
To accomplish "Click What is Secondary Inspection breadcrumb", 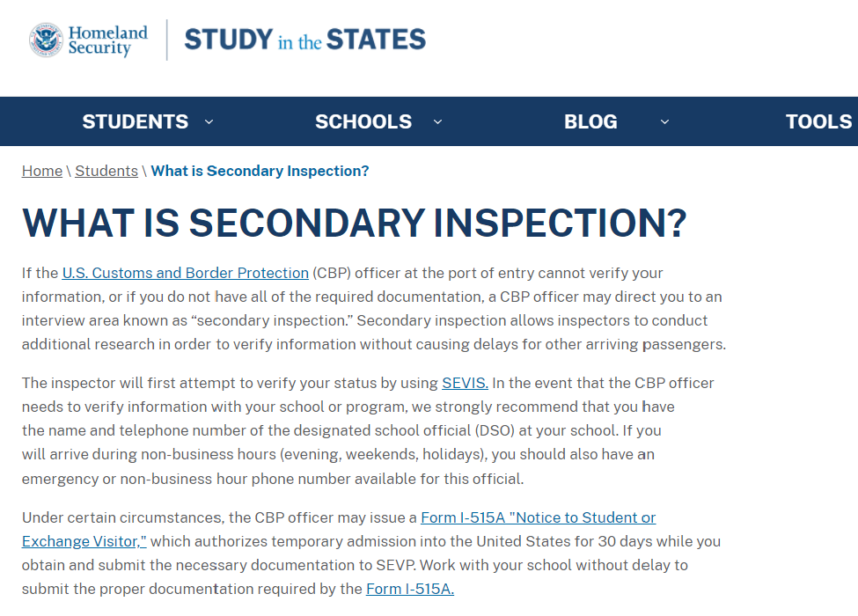I will coord(260,172).
